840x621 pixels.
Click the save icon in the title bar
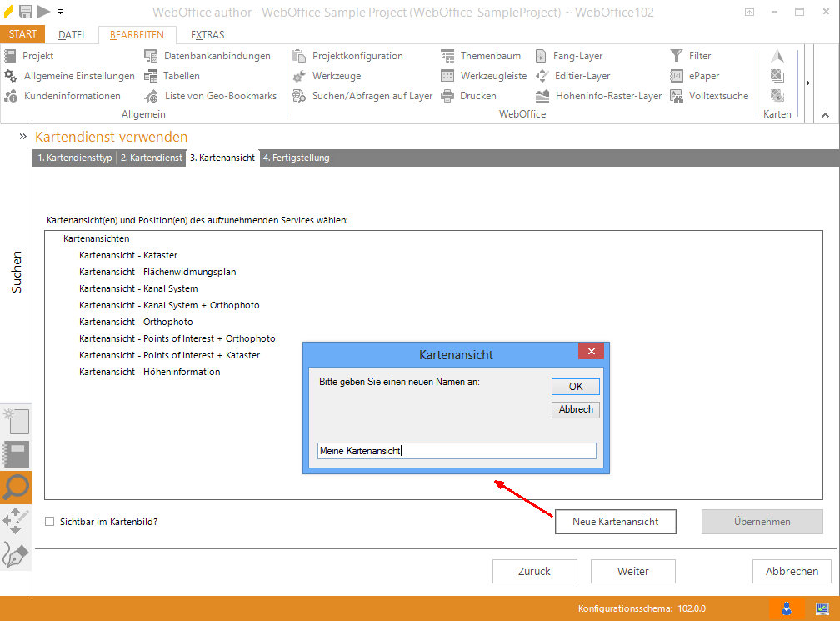[25, 12]
